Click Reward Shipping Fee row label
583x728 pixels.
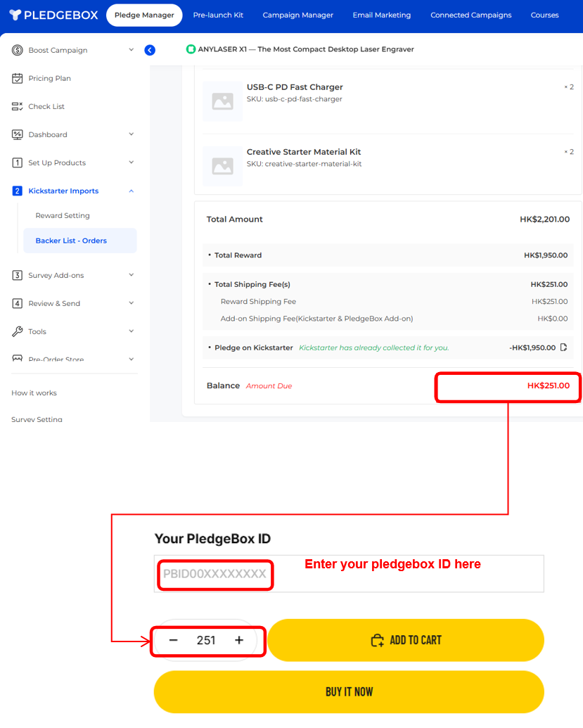click(258, 301)
